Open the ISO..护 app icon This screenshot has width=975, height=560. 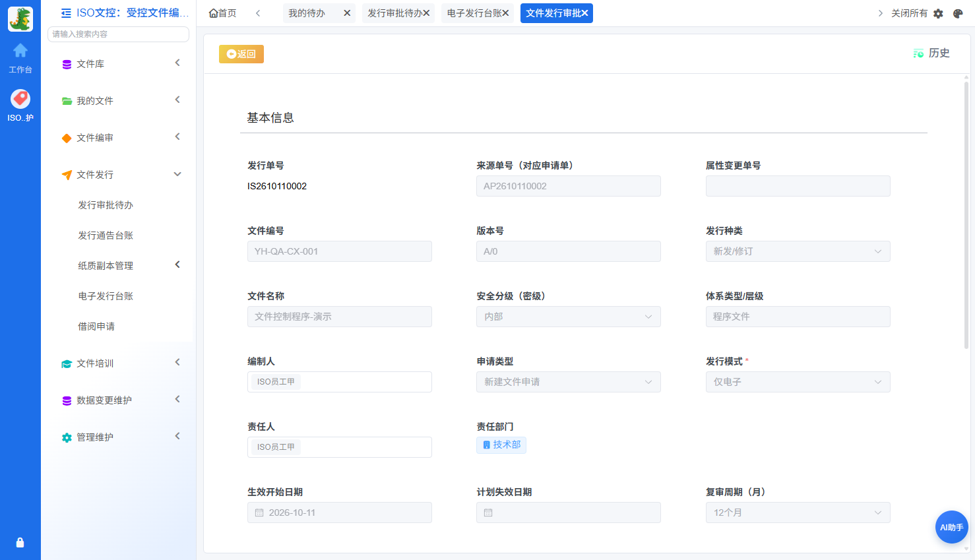click(x=20, y=99)
